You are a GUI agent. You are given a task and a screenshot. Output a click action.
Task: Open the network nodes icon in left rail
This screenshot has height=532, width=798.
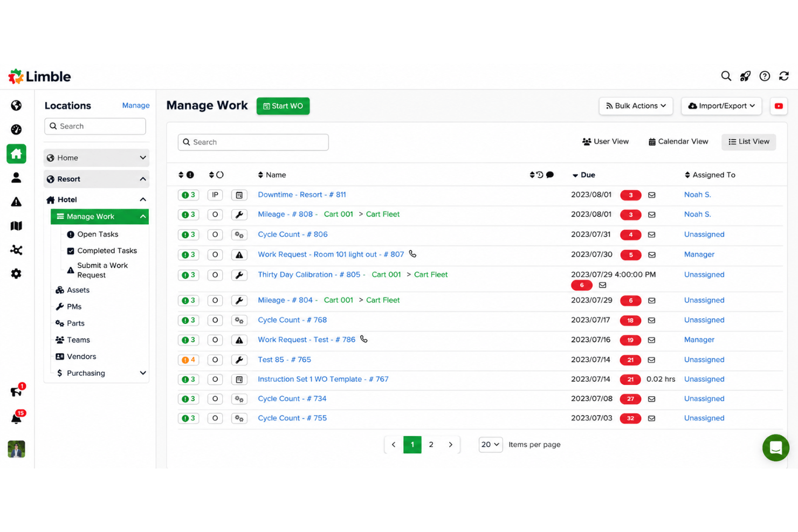click(x=16, y=250)
